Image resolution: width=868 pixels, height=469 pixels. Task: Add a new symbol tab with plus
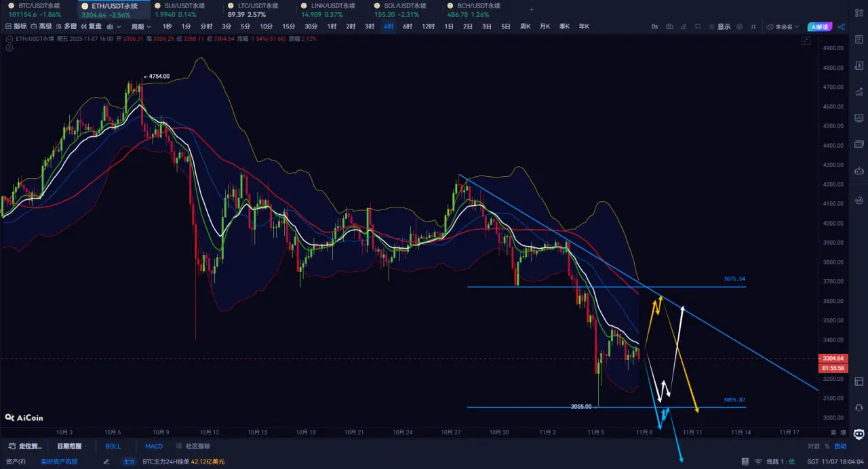531,9
